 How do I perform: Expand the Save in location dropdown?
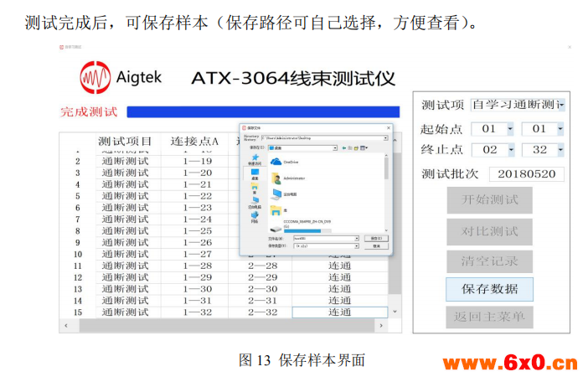pos(335,148)
